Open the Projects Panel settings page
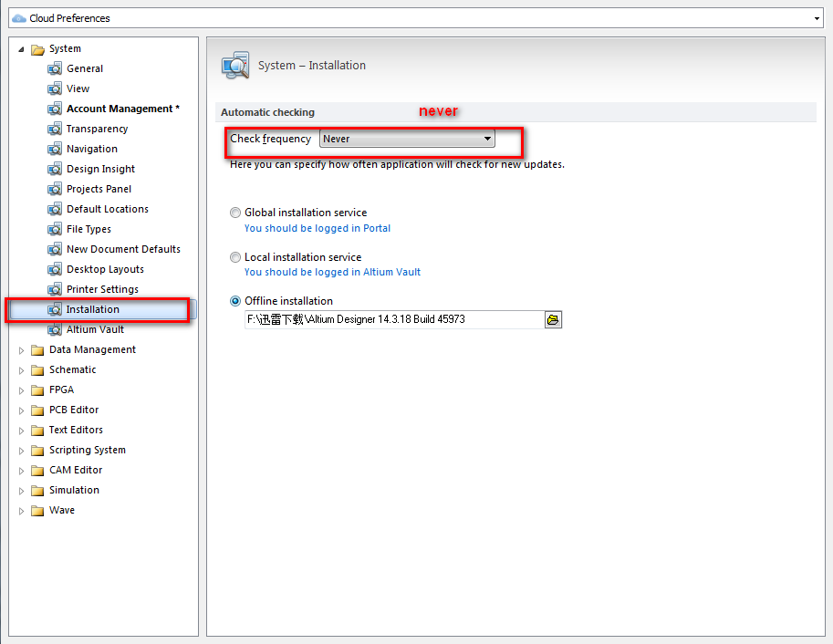Screen dimensions: 833x644 (x=99, y=189)
